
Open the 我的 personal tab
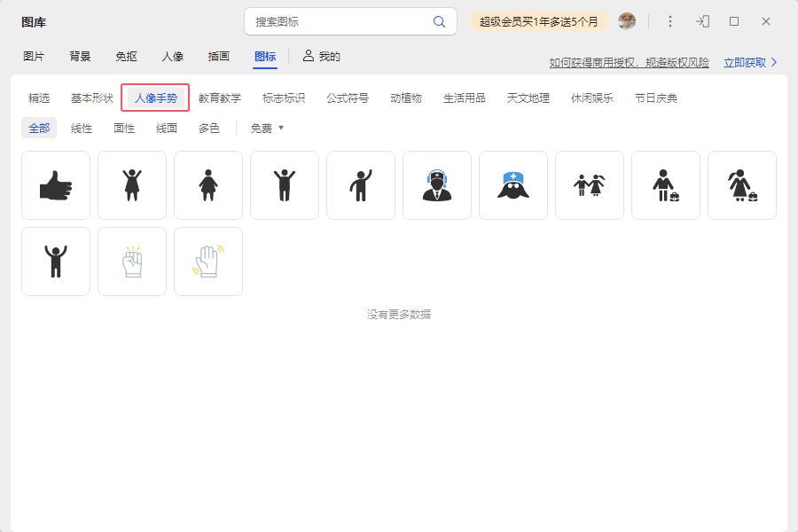coord(322,57)
